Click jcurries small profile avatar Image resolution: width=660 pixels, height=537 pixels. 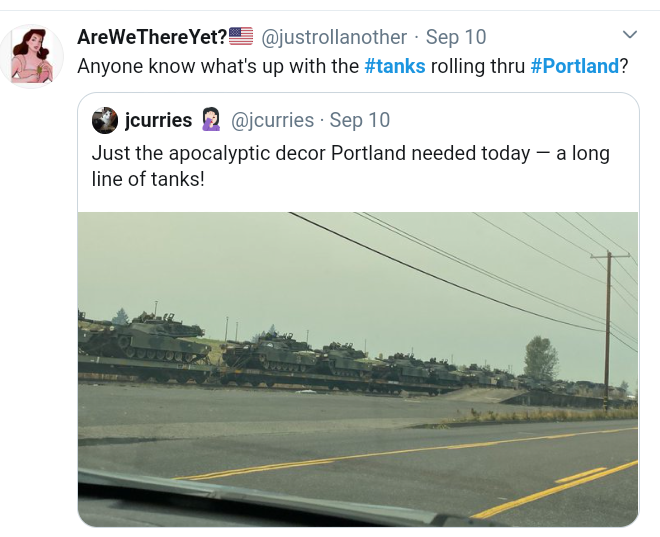pos(104,120)
